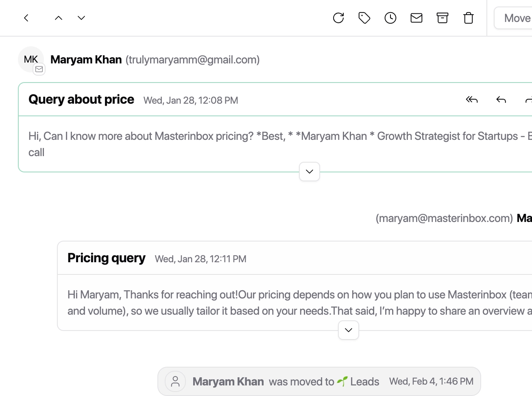
Task: Mark as unread with envelope icon
Action: tap(416, 18)
